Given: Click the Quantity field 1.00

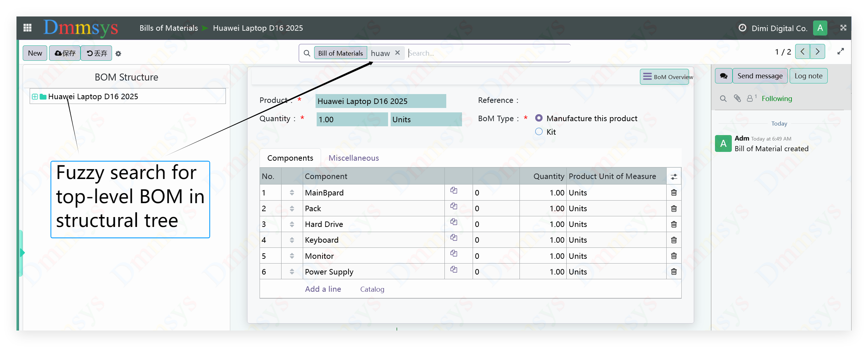Looking at the screenshot, I should (352, 119).
